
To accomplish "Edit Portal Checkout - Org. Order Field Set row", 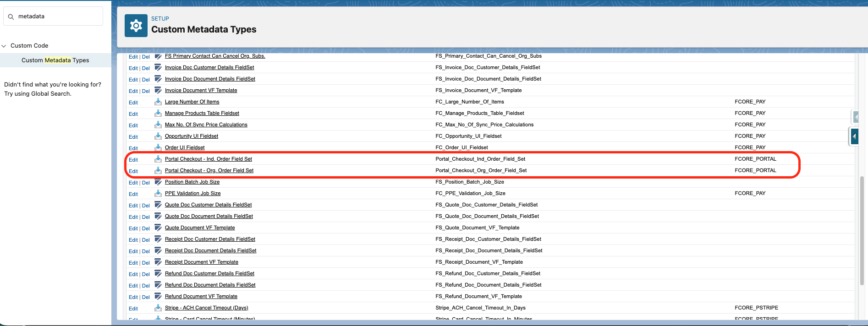I will click(133, 171).
